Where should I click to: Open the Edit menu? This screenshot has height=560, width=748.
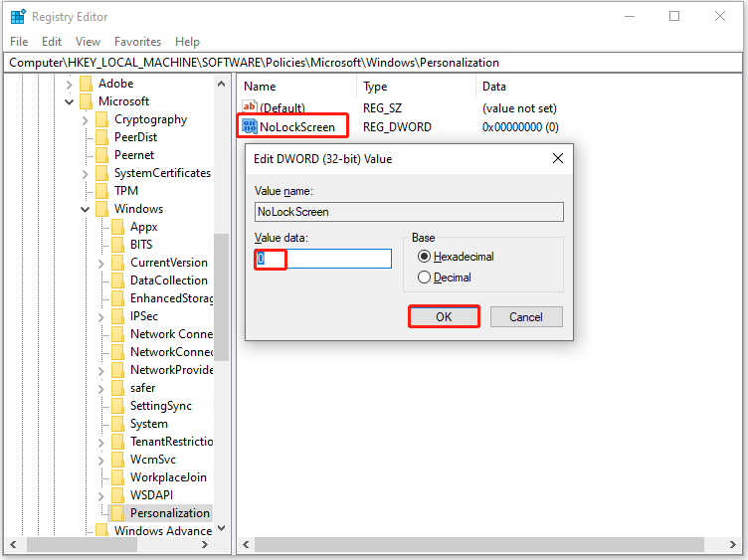pyautogui.click(x=52, y=42)
